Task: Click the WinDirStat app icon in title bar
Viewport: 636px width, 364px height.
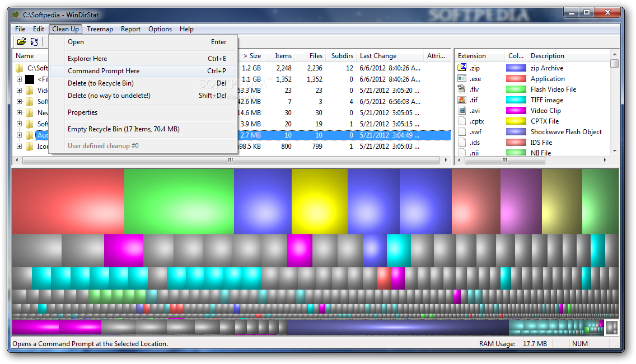Action: tap(16, 15)
